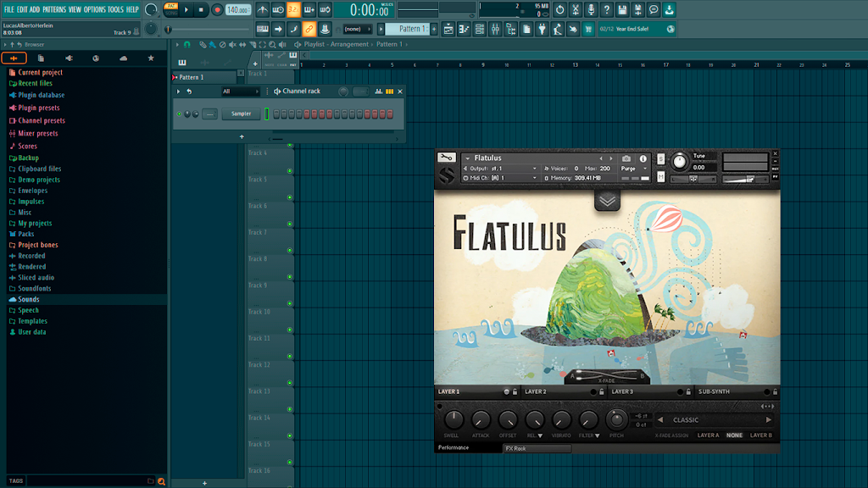Toggle Track 5 mute green dot
This screenshot has height=488, width=868.
pyautogui.click(x=290, y=197)
